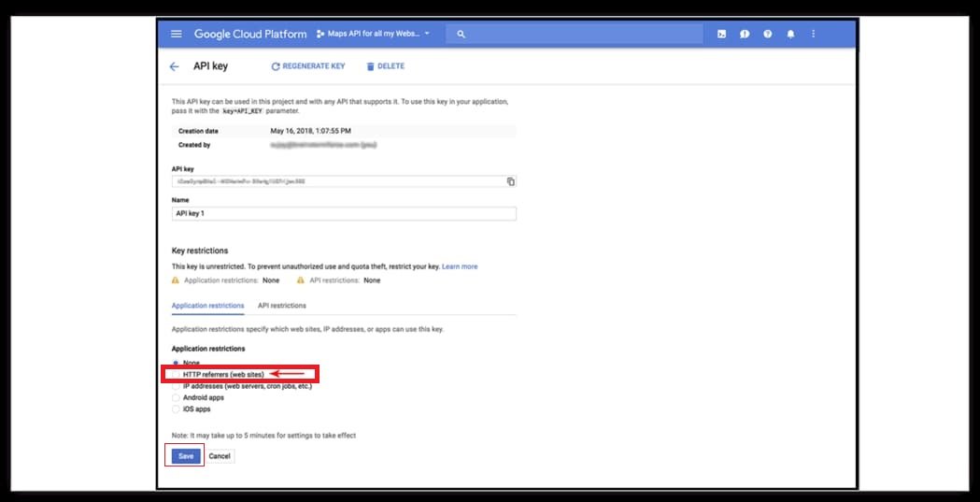Open the help question mark icon

768,34
